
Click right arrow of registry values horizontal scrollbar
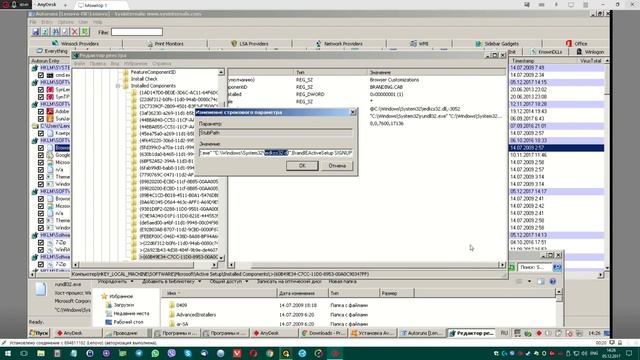(502, 265)
